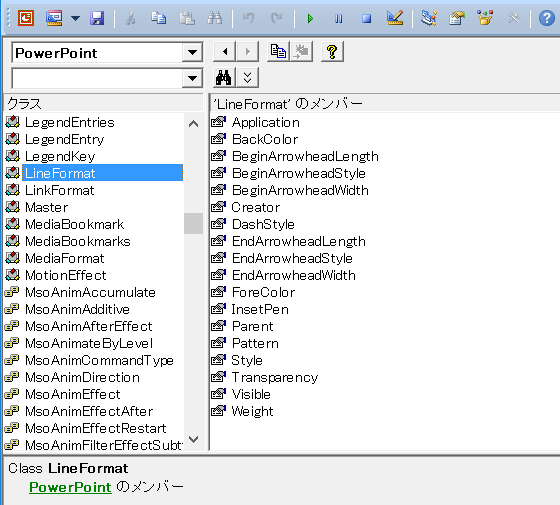Viewport: 560px width, 505px height.
Task: Select LegendKey class
Action: pos(60,156)
